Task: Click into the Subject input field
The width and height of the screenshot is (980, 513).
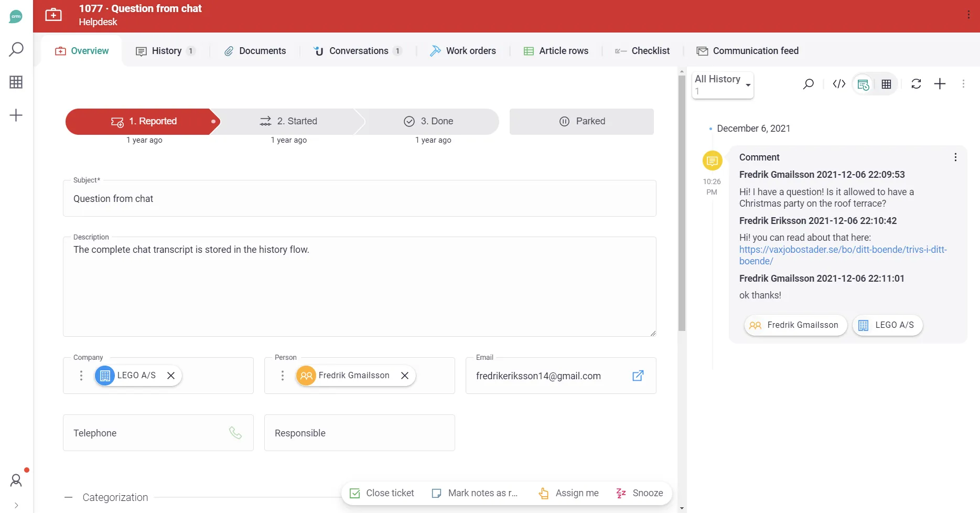Action: click(359, 199)
